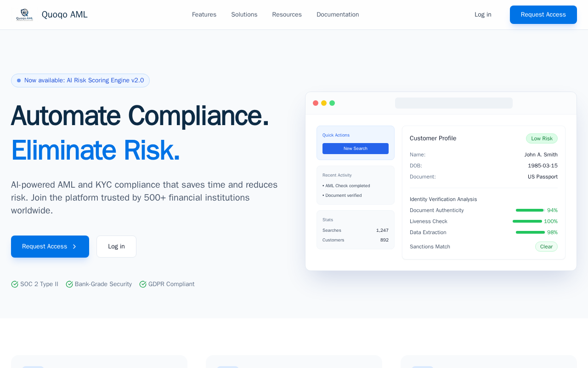Click the mockup window address bar

click(454, 103)
